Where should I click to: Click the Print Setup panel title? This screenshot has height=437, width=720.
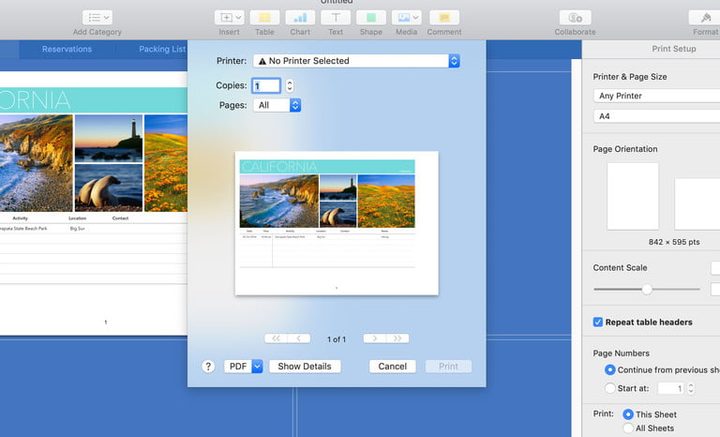674,49
